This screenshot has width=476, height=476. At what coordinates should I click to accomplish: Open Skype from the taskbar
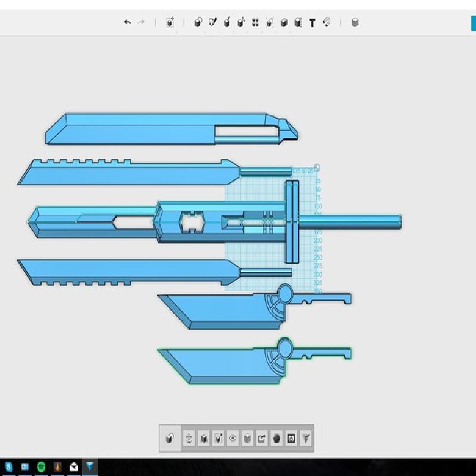pyautogui.click(x=8, y=466)
